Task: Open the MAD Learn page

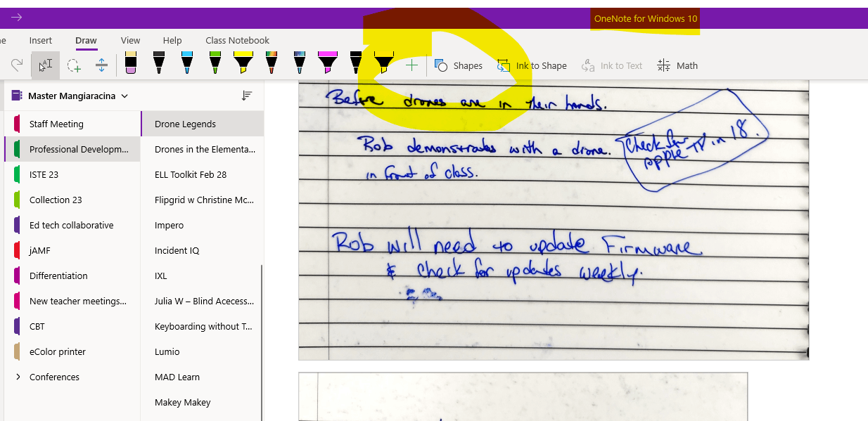Action: [202, 377]
